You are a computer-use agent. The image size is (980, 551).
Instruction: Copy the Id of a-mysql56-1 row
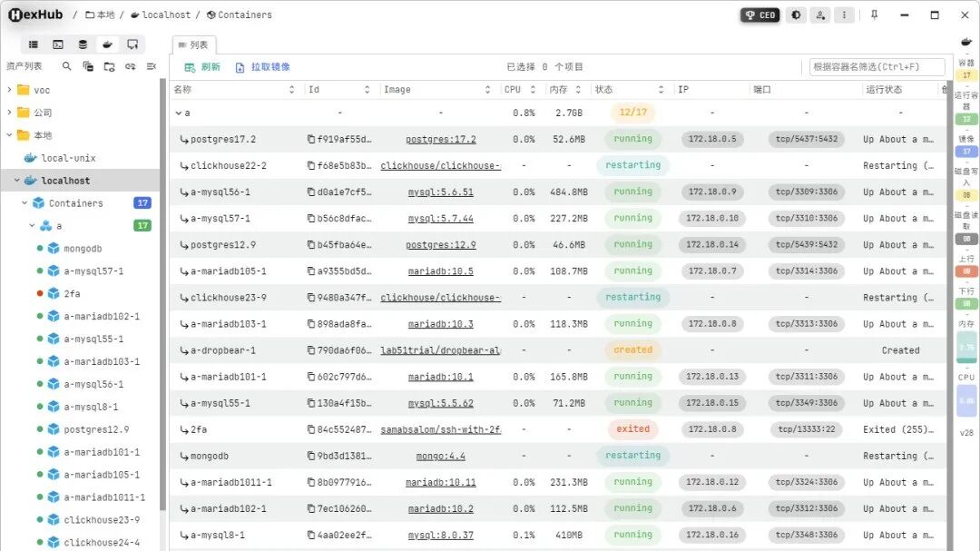tap(310, 192)
